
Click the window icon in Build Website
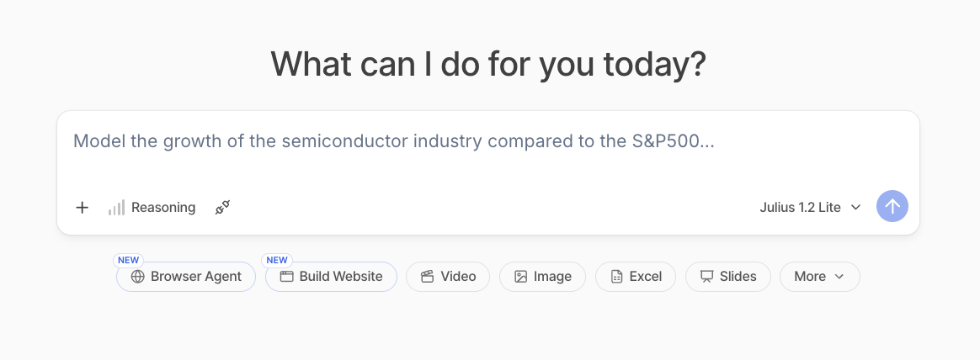[286, 277]
